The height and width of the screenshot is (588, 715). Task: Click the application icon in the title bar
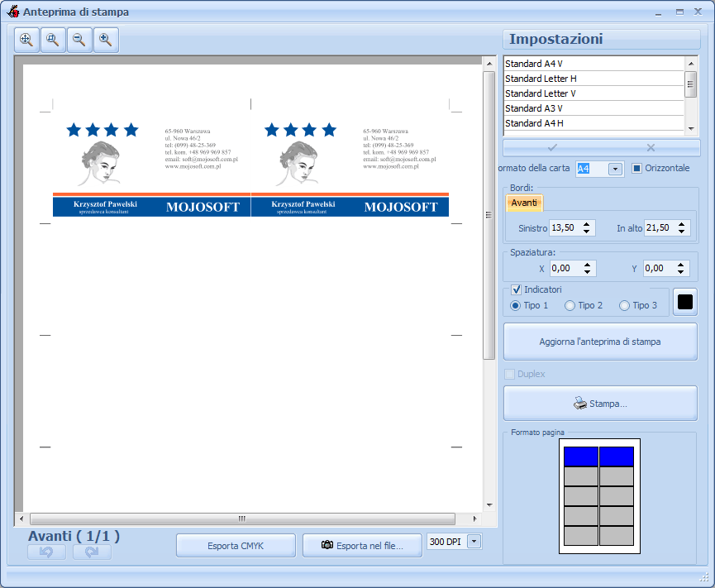point(13,12)
